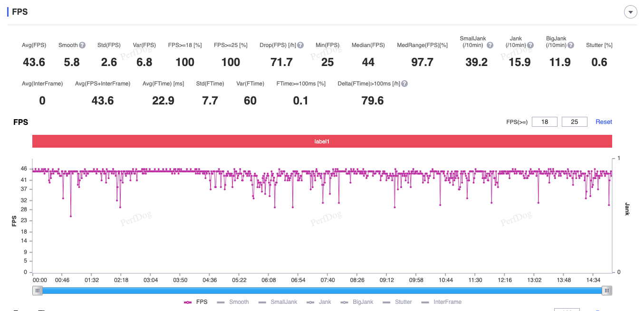
Task: Click the Avg(InterFrame) value 0
Action: [x=42, y=101]
